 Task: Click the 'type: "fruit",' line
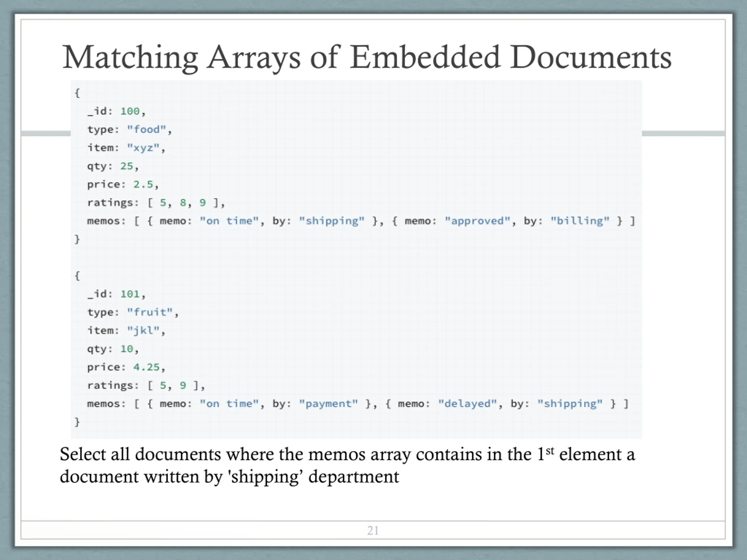coord(133,312)
